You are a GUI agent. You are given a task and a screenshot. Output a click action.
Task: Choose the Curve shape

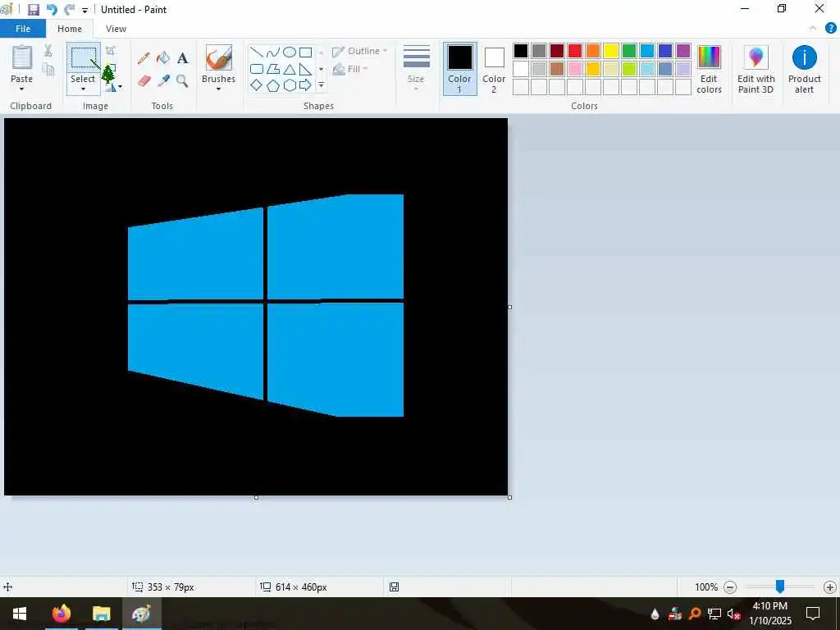coord(273,52)
